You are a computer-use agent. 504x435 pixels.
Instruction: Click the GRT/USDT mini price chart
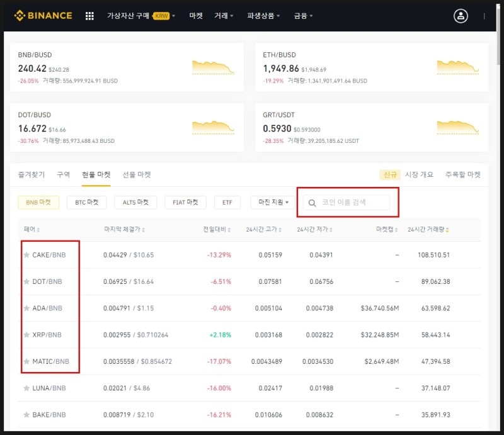point(458,128)
